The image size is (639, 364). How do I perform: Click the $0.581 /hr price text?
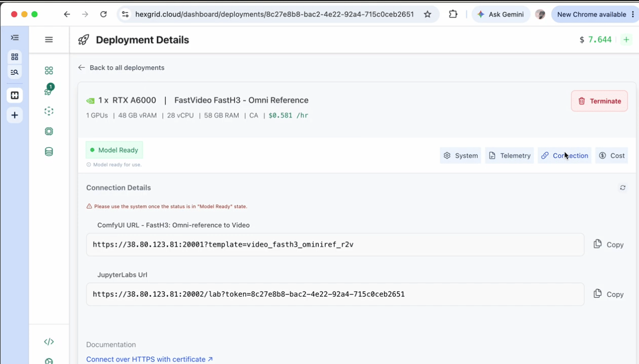click(289, 115)
